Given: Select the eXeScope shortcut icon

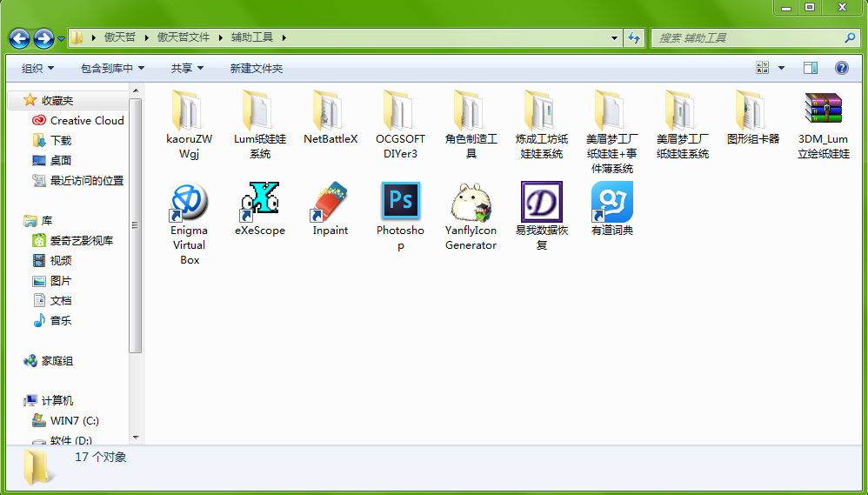Looking at the screenshot, I should 260,202.
